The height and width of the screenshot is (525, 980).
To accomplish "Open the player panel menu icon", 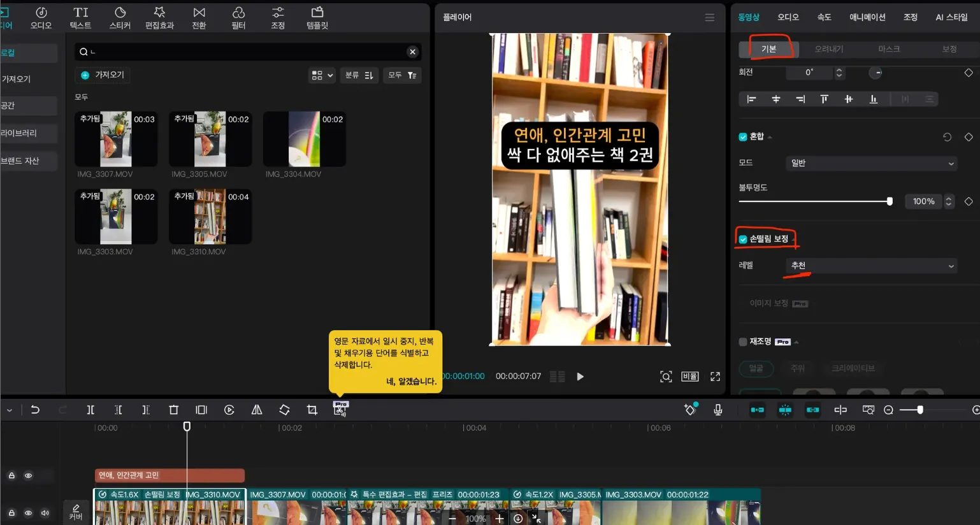I will click(709, 17).
